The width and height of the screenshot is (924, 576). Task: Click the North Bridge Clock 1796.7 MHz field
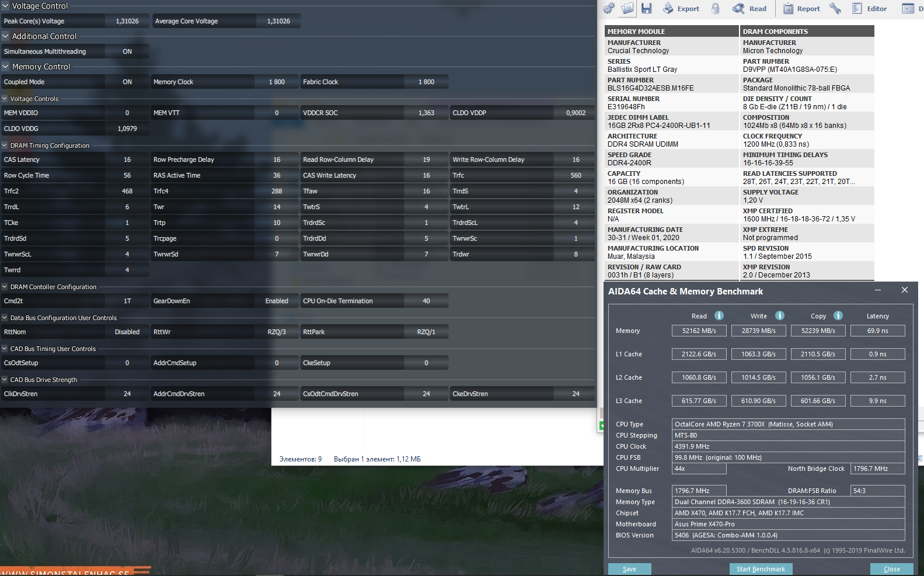877,469
